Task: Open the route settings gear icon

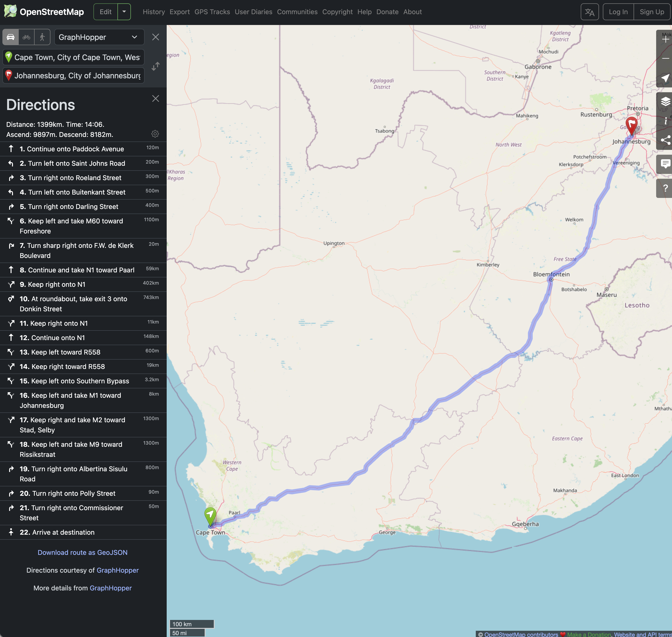Action: click(x=155, y=134)
